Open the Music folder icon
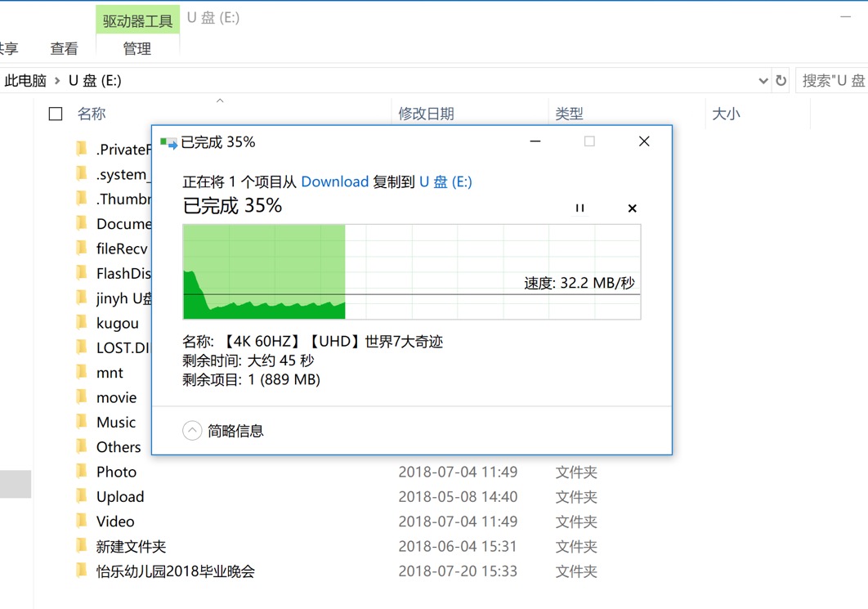868x609 pixels. [83, 422]
